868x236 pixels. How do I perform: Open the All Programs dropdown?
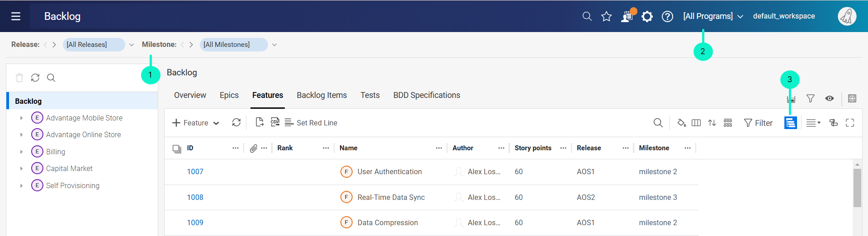point(713,16)
